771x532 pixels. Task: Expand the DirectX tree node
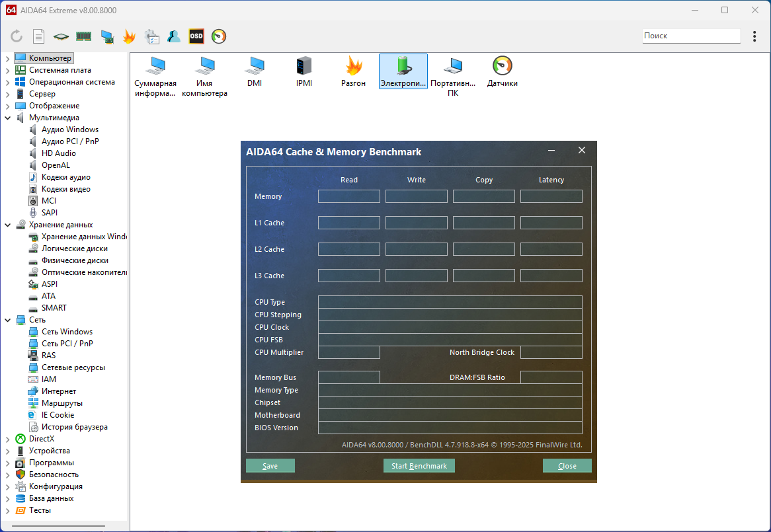[x=7, y=439]
